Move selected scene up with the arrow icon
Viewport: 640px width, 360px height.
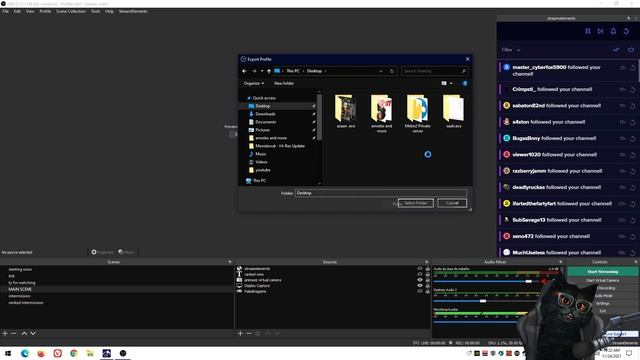click(x=24, y=333)
